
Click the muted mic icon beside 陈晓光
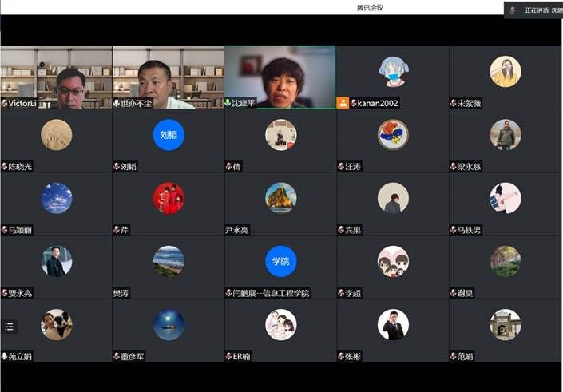[5, 166]
